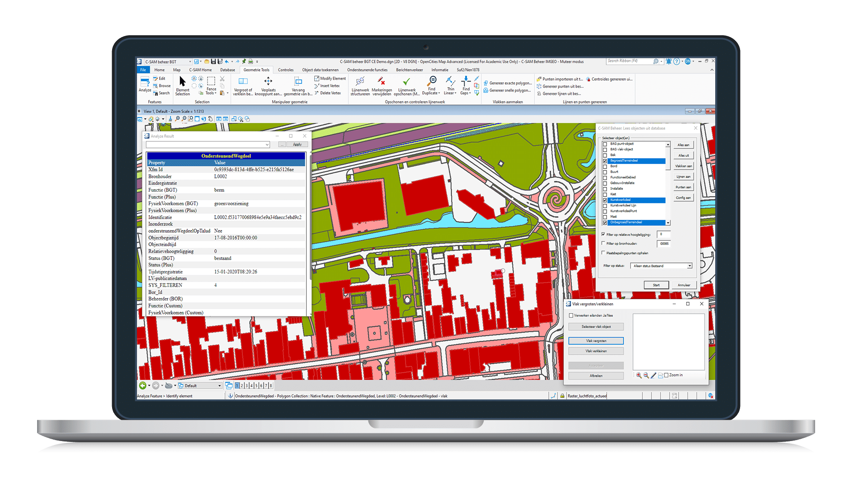This screenshot has width=868, height=488.
Task: Switch to the Controles ribbon tab
Action: [x=286, y=70]
